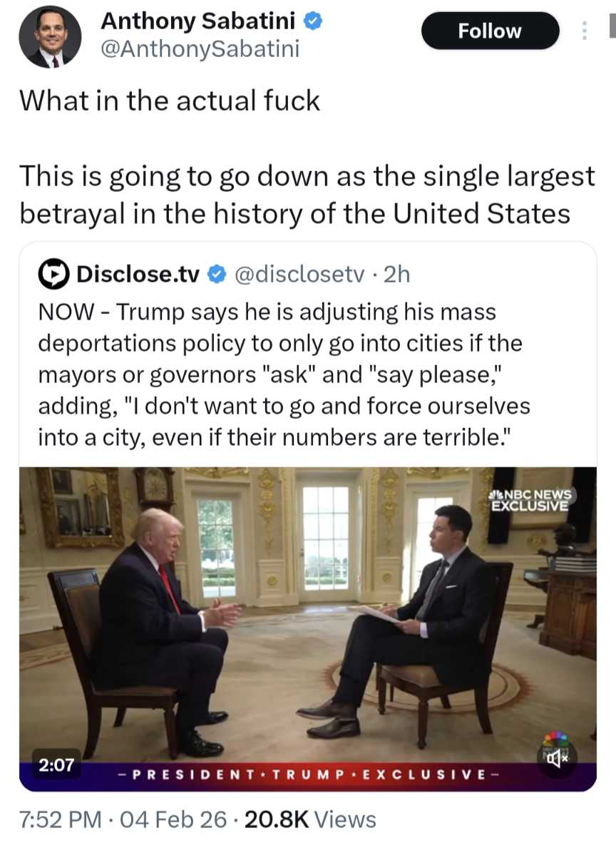Image resolution: width=616 pixels, height=848 pixels.
Task: Open the quoted Disclose.tv post text
Action: click(284, 374)
